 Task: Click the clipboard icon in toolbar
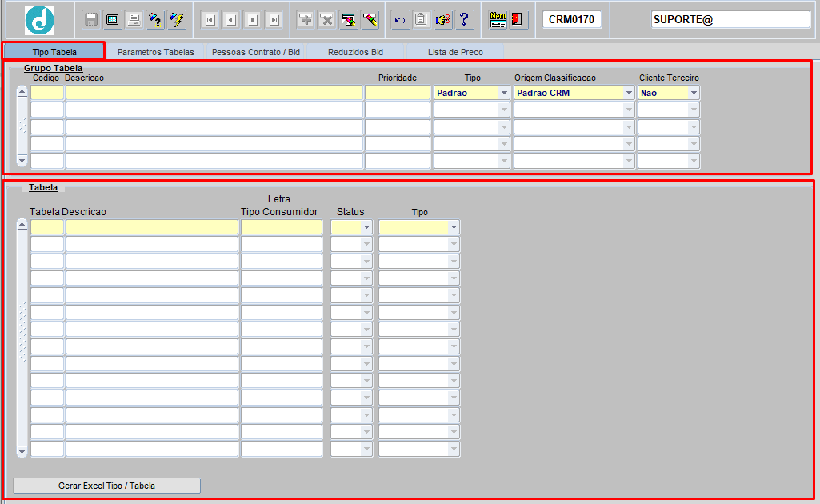coord(422,20)
